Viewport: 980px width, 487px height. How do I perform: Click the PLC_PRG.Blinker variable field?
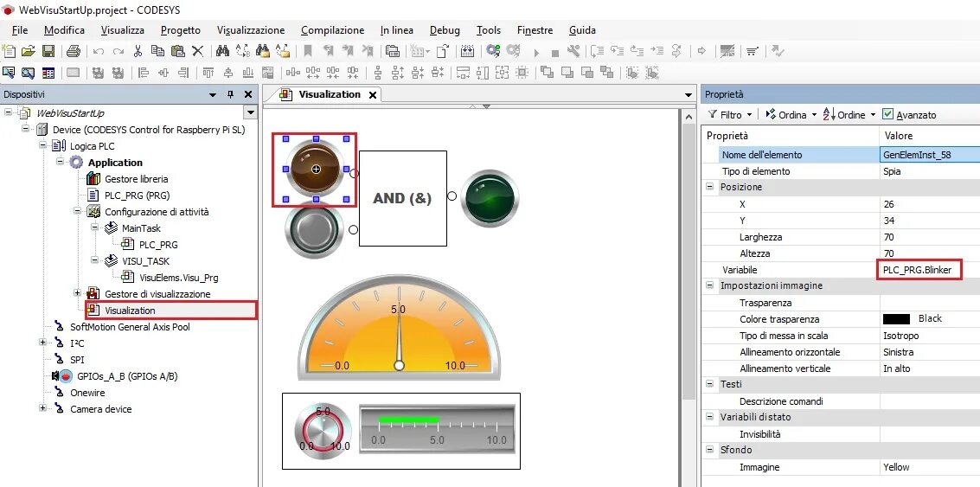(x=919, y=270)
